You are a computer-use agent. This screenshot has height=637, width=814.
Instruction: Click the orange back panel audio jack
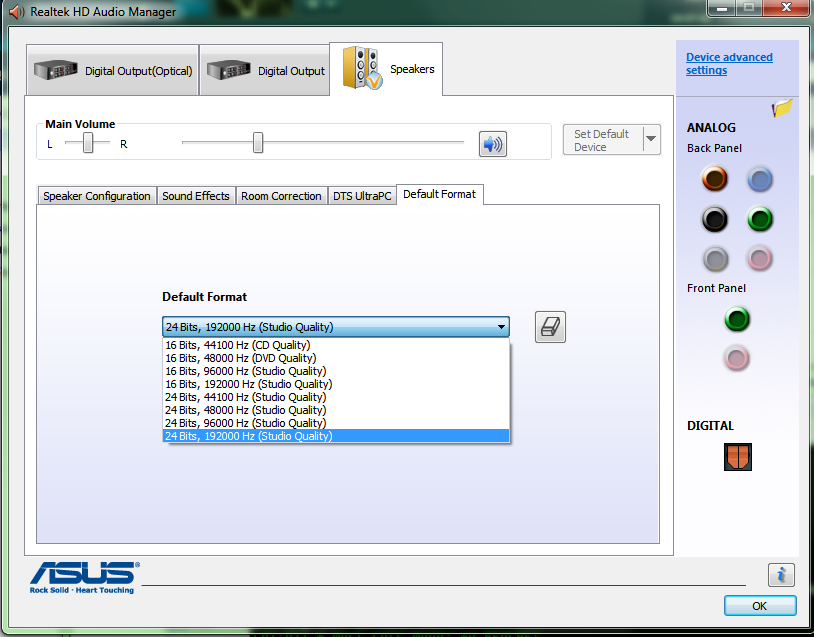pos(714,180)
